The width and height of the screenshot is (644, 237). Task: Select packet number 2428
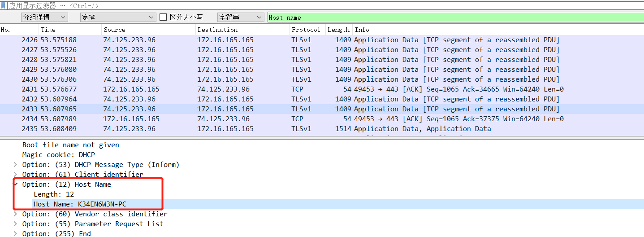(322, 60)
